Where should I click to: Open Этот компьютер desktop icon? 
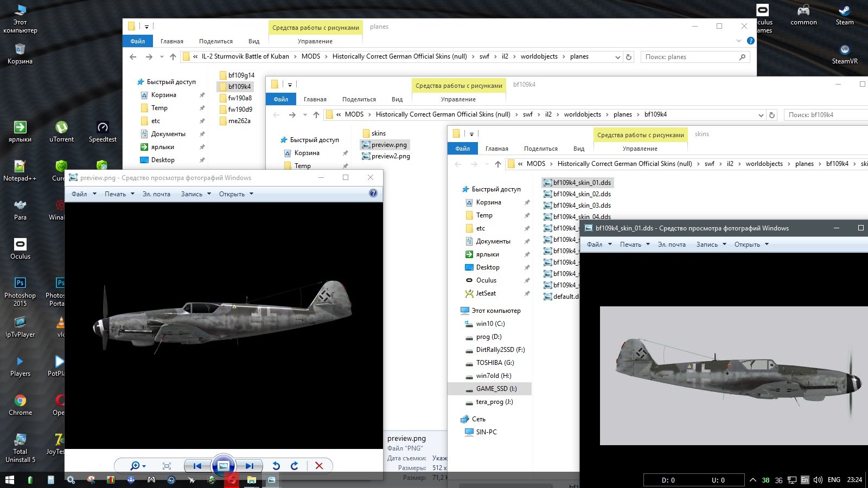click(x=20, y=19)
